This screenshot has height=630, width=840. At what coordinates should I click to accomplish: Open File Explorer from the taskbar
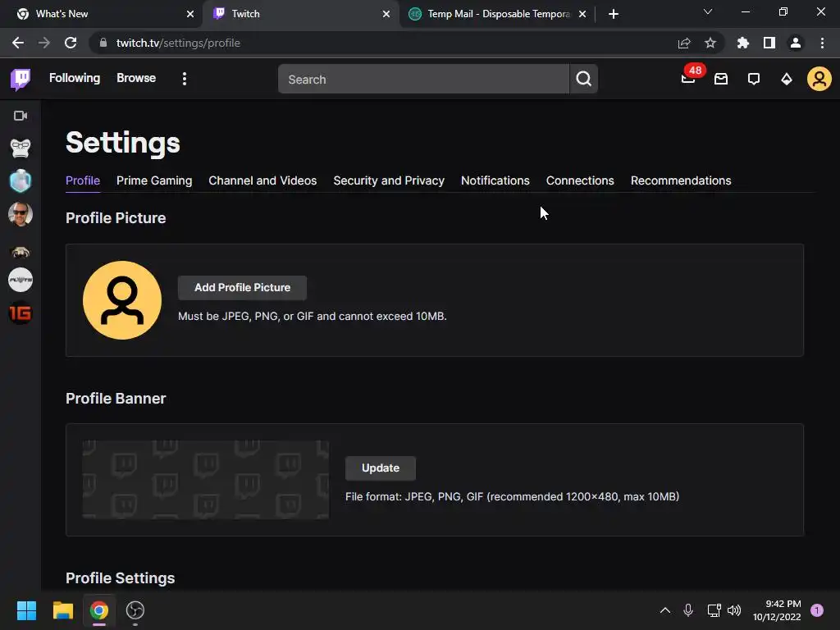(x=62, y=610)
